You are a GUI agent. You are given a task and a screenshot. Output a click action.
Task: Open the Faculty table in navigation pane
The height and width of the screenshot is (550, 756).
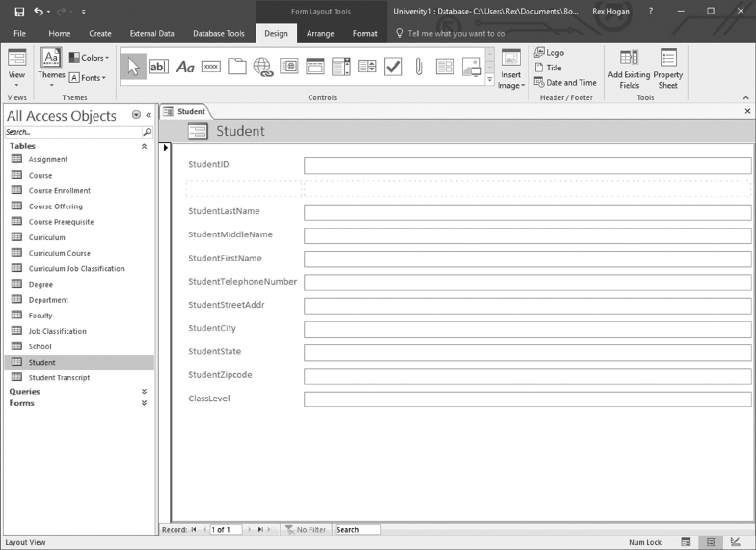click(x=40, y=316)
